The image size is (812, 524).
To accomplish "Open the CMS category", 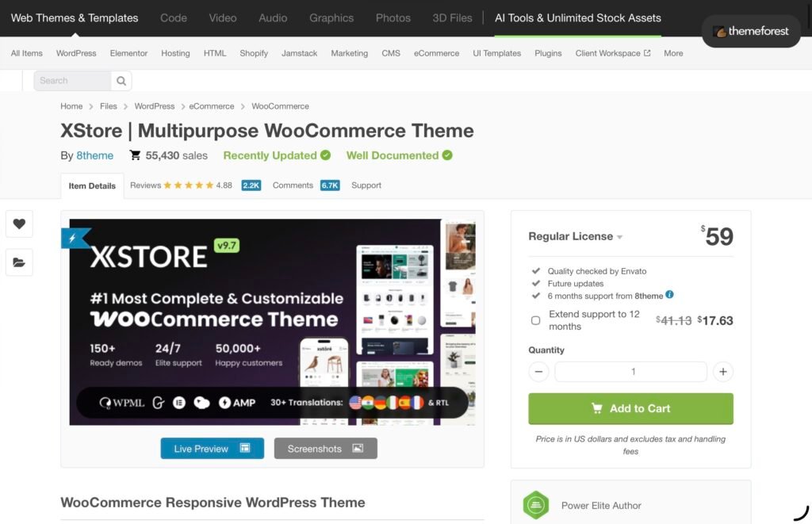I will tap(391, 53).
